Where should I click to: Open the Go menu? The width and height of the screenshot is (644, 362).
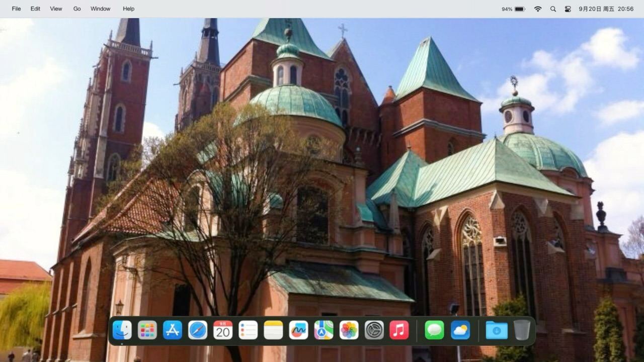pos(77,9)
